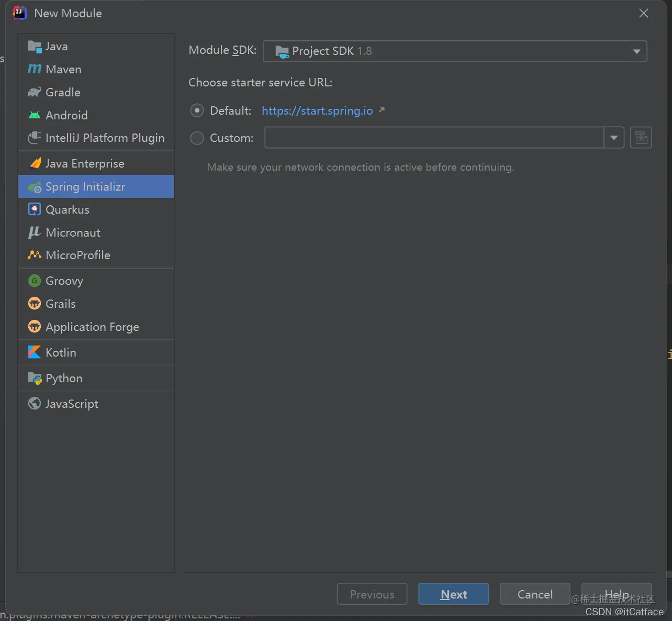Click the Help button
672x621 pixels.
click(617, 594)
